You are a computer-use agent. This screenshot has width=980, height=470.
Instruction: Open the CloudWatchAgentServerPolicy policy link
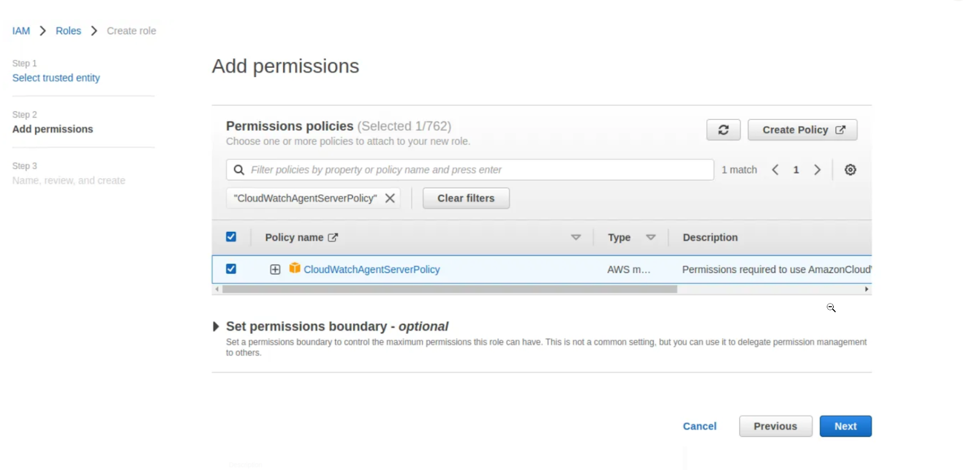(x=371, y=269)
